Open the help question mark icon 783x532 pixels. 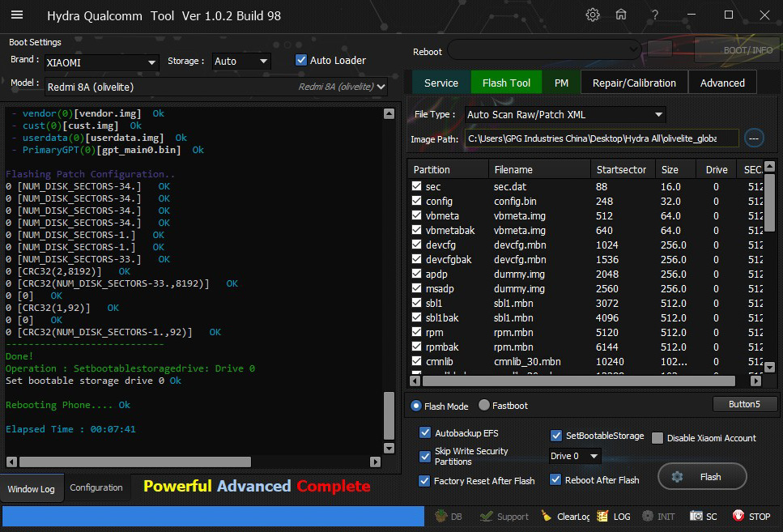654,15
